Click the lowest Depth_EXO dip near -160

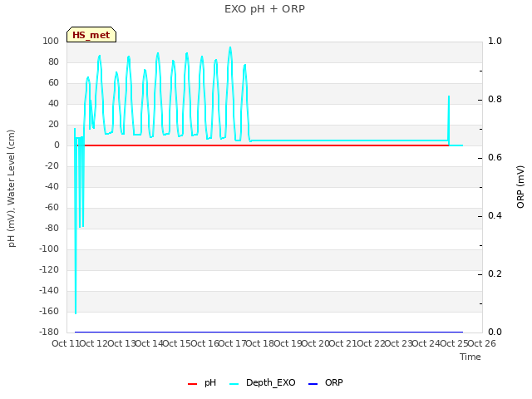pyautogui.click(x=76, y=313)
